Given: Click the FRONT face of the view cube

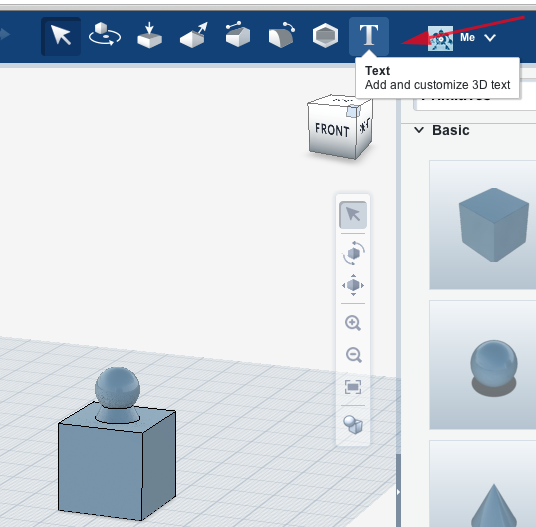Looking at the screenshot, I should tap(332, 130).
